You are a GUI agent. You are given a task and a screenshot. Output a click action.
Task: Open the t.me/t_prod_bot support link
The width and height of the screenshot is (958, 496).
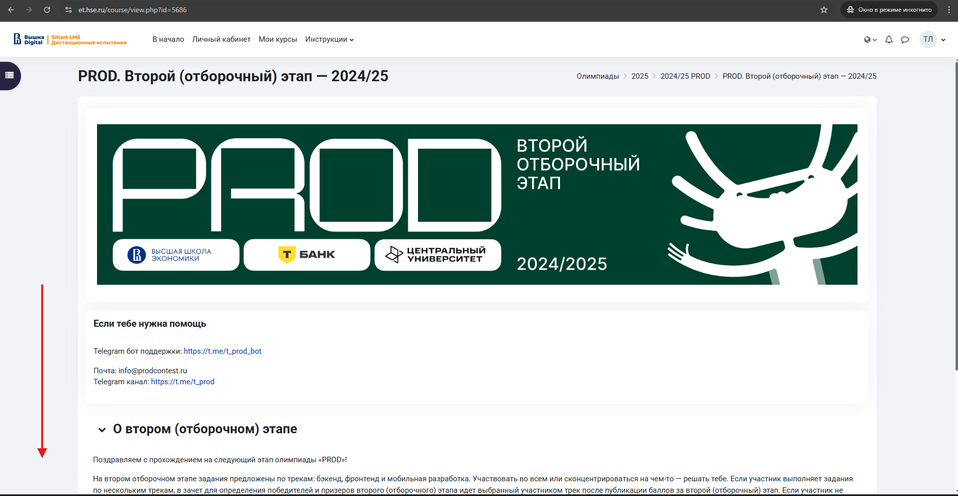click(x=222, y=351)
